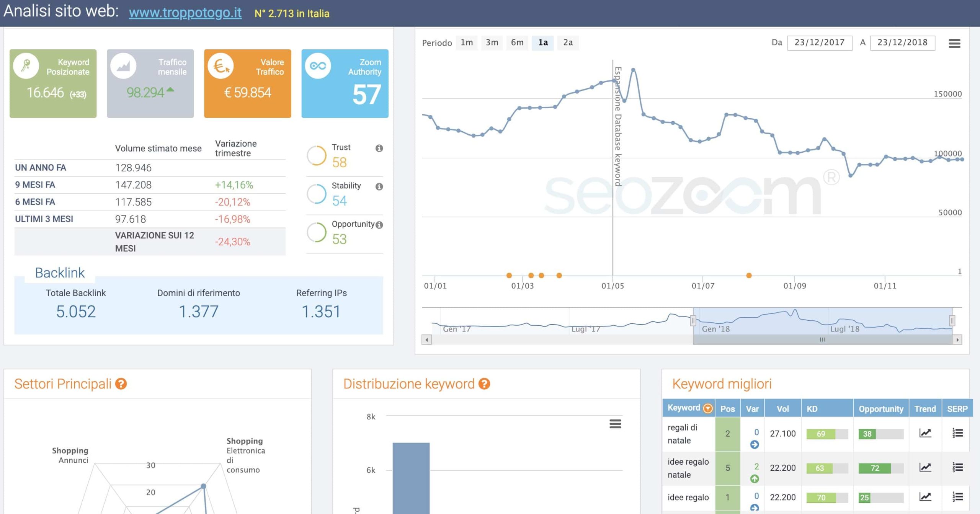Click the end date field 23/12/2018

(x=903, y=42)
